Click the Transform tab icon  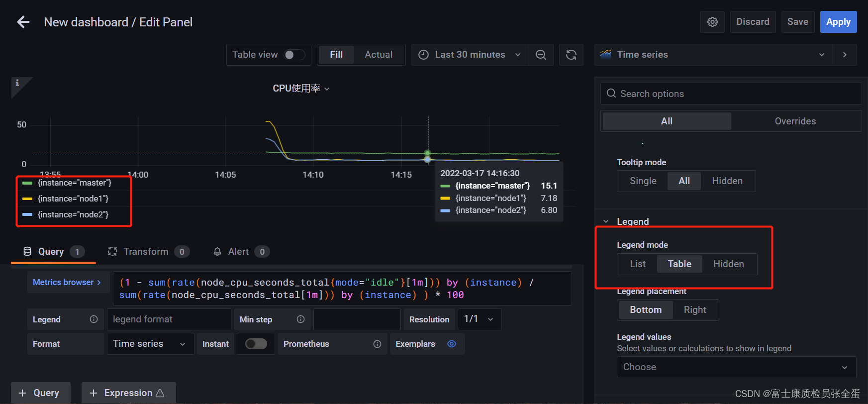pos(112,251)
